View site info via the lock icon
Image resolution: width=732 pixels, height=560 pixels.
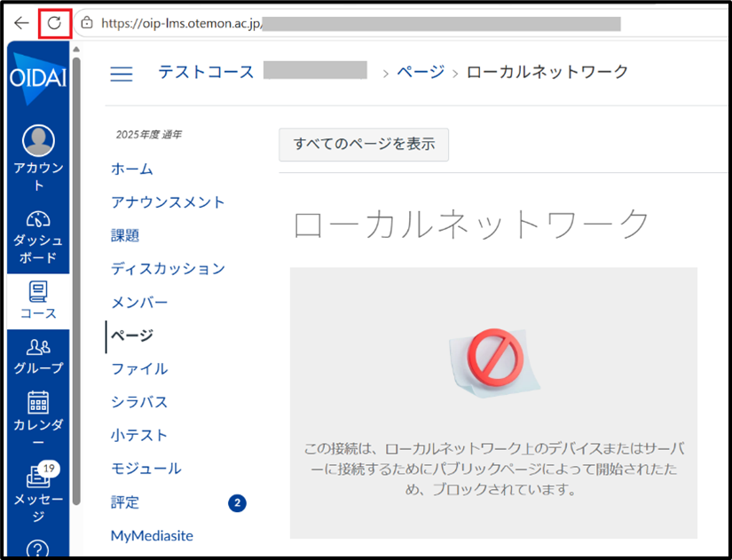pos(87,23)
